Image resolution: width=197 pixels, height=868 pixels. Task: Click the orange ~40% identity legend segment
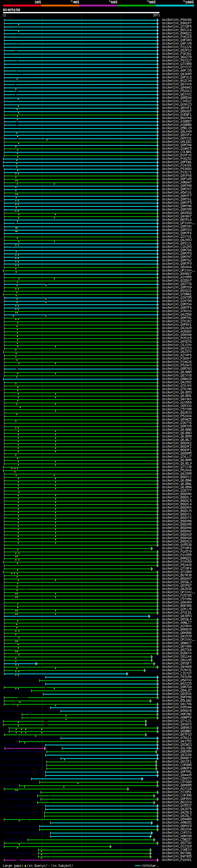(60, 6)
